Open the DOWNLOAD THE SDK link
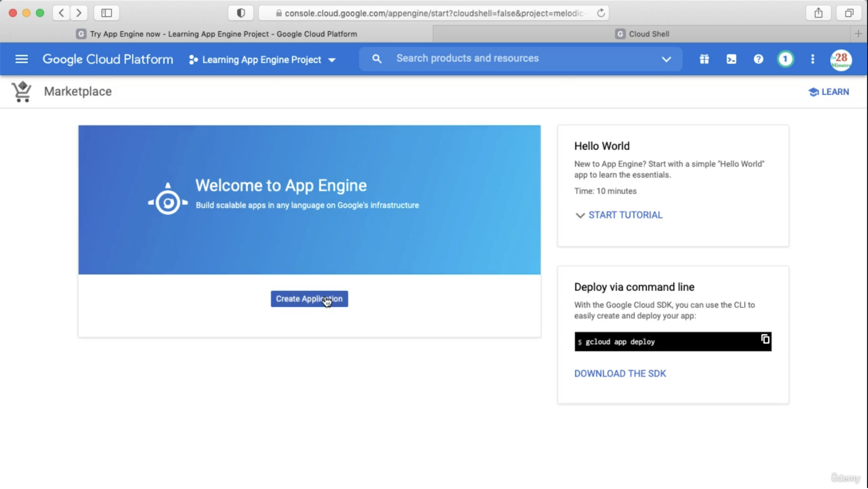This screenshot has width=868, height=489. (620, 374)
